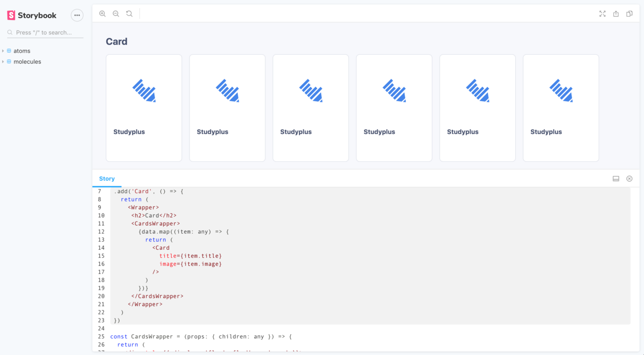Screen dimensions: 644x355
Task: Click the atoms grid component icon
Action: [x=9, y=51]
